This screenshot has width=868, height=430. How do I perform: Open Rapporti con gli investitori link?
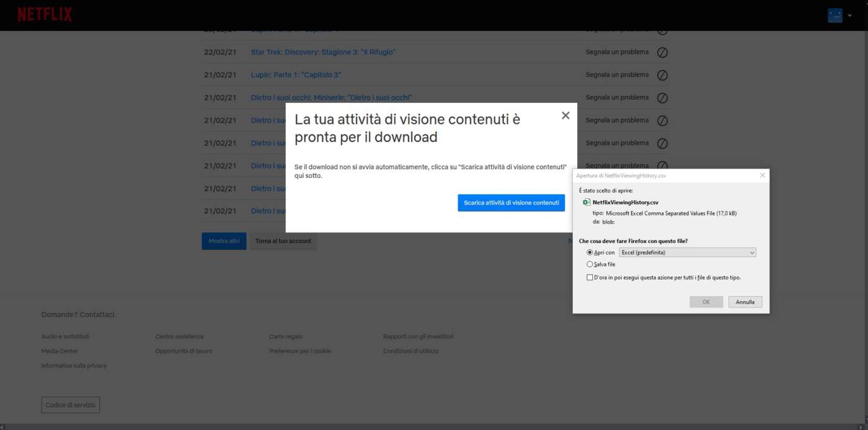point(418,336)
